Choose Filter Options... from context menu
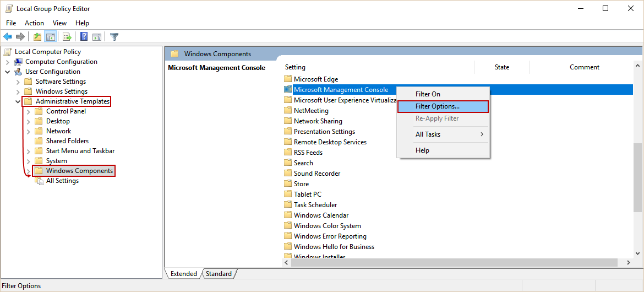The image size is (644, 292). (438, 106)
